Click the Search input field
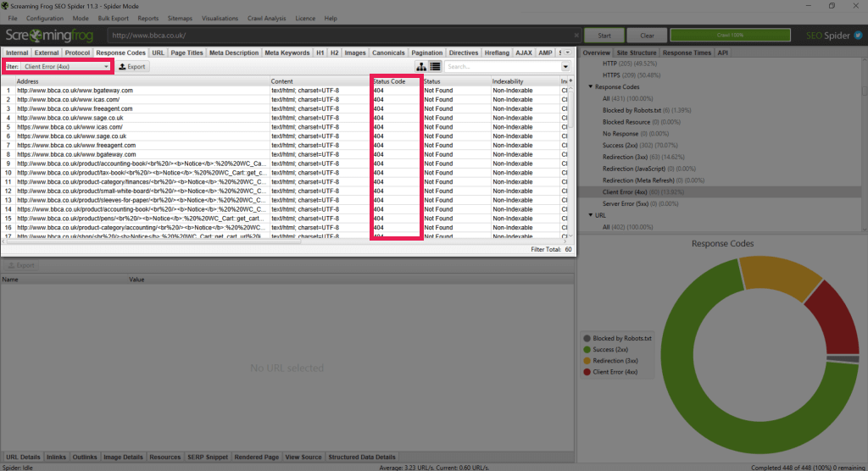This screenshot has height=471, width=868. click(x=503, y=67)
